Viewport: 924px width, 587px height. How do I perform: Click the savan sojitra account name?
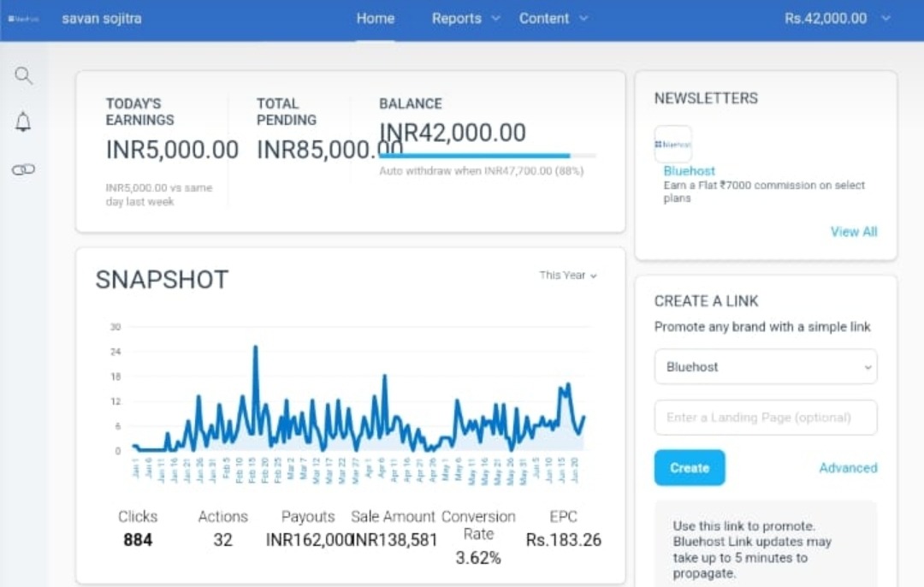point(102,19)
